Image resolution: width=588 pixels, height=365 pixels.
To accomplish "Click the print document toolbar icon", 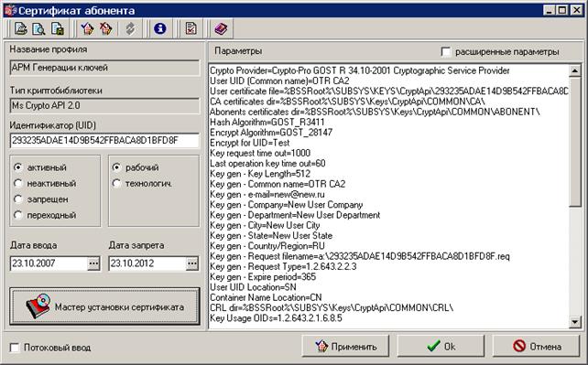I will click(x=21, y=28).
